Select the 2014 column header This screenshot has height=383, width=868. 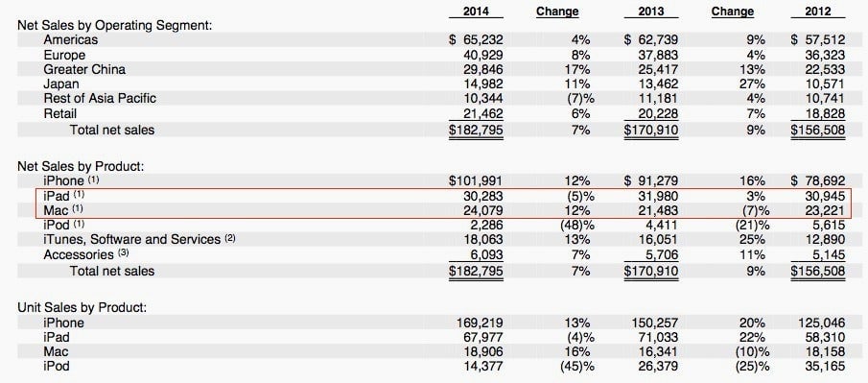(x=476, y=12)
